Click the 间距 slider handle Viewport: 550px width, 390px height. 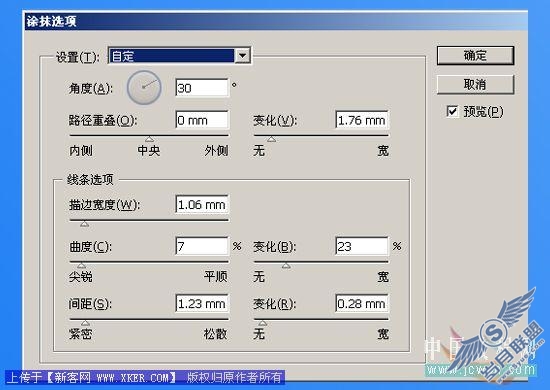pos(85,323)
